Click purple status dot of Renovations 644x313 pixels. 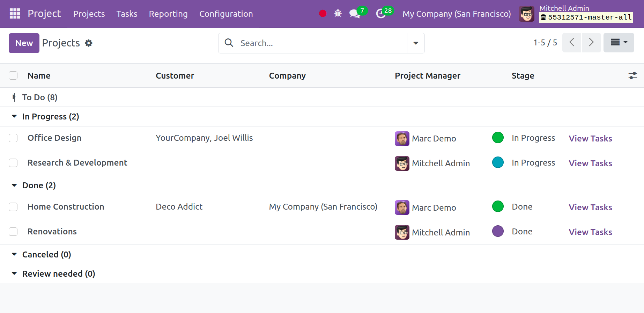498,231
